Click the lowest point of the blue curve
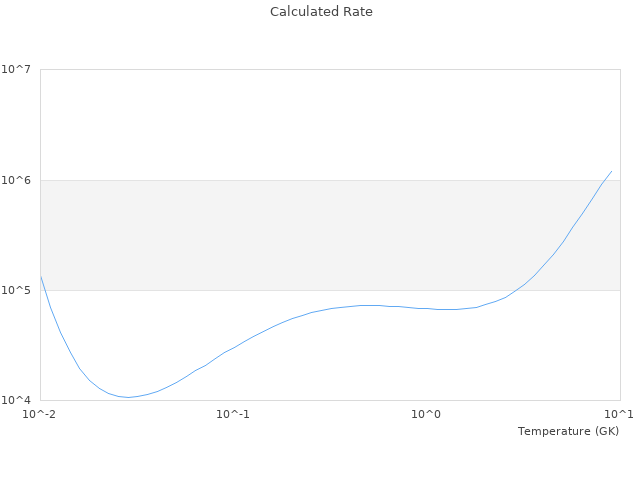This screenshot has height=480, width=640. [128, 397]
